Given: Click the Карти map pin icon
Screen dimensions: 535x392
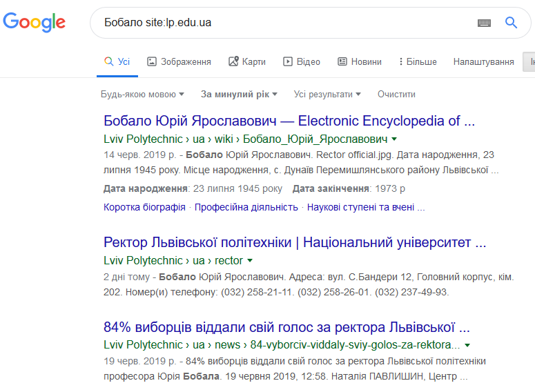Looking at the screenshot, I should coord(233,61).
